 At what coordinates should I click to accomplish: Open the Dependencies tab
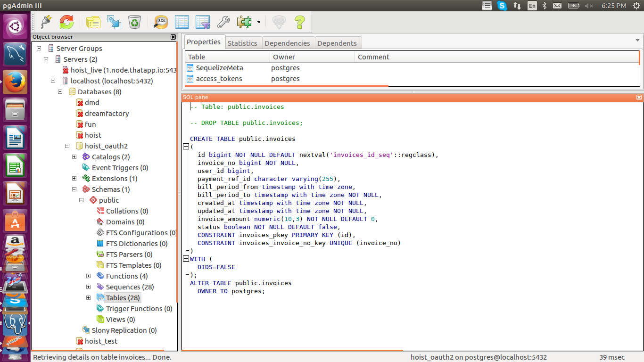288,42
